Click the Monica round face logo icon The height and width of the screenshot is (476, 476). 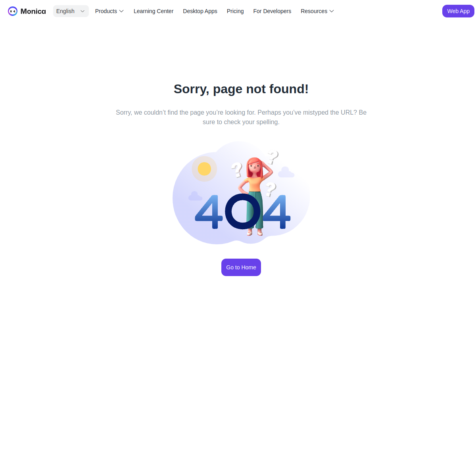(13, 11)
